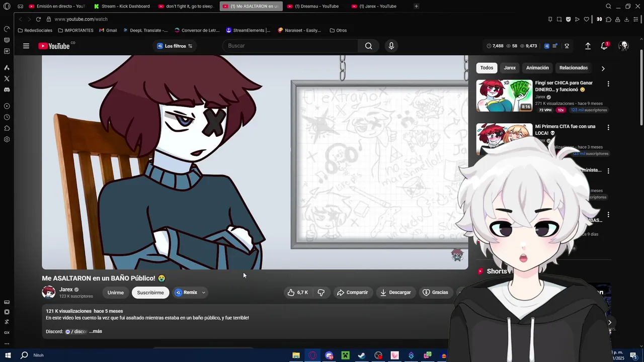Open the Opera sidebar extensions cube icon
The width and height of the screenshot is (644, 362).
[7, 128]
